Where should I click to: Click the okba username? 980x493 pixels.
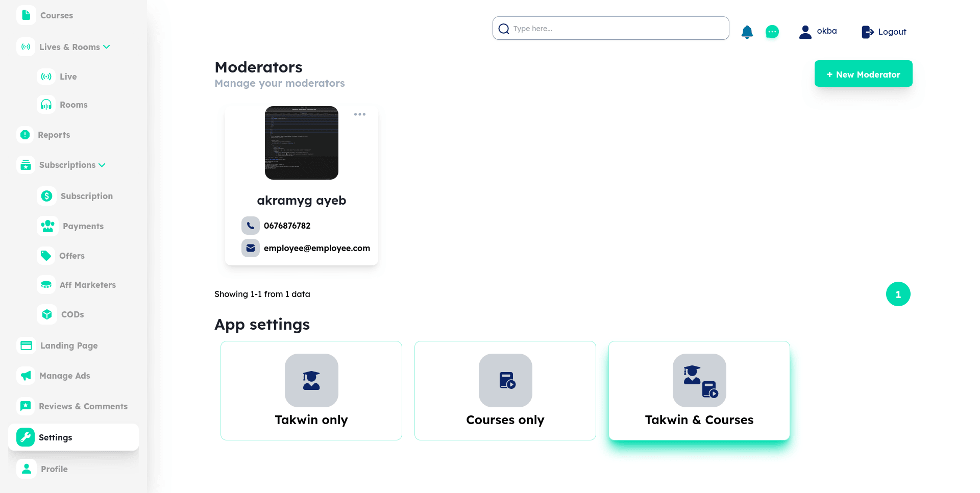827,31
